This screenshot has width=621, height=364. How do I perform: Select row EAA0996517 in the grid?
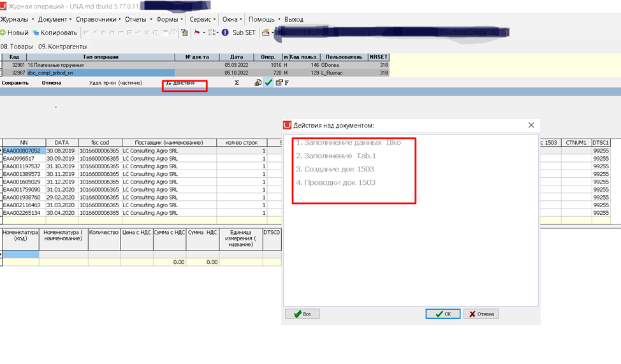point(24,159)
